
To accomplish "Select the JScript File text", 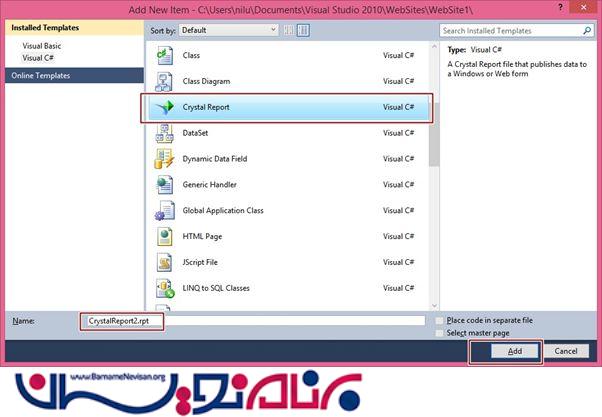I will coord(200,262).
